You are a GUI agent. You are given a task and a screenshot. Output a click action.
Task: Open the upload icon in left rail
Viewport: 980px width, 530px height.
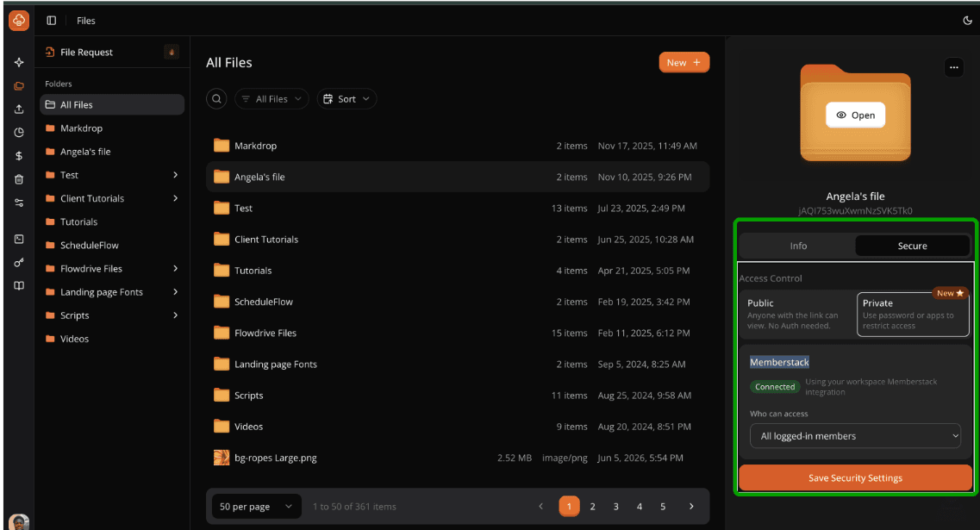pyautogui.click(x=19, y=109)
